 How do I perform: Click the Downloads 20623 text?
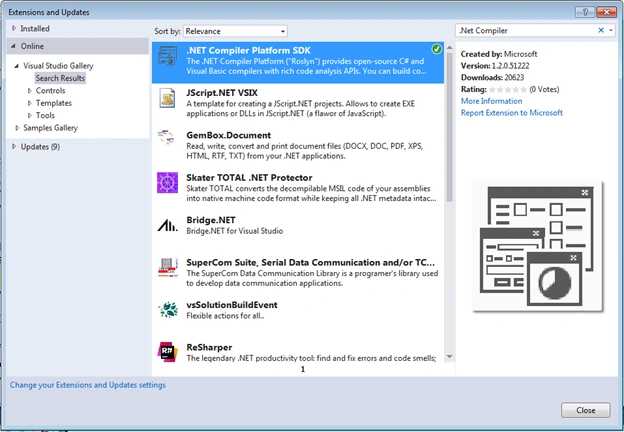[493, 78]
